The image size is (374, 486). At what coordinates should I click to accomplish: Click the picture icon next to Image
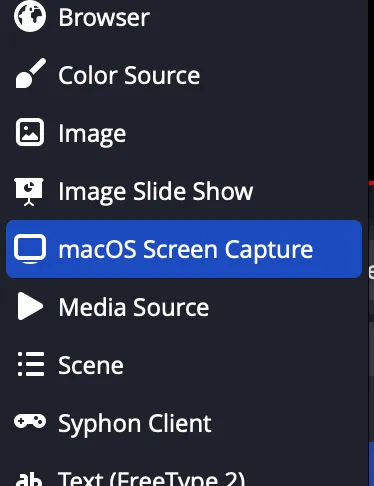[30, 132]
